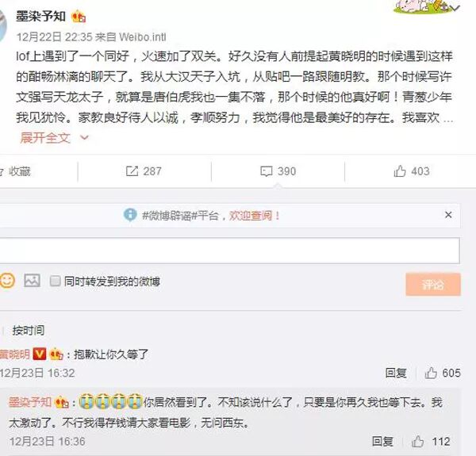This screenshot has width=476, height=456.
Task: Like the reply comment with 112 likes
Action: pyautogui.click(x=418, y=442)
